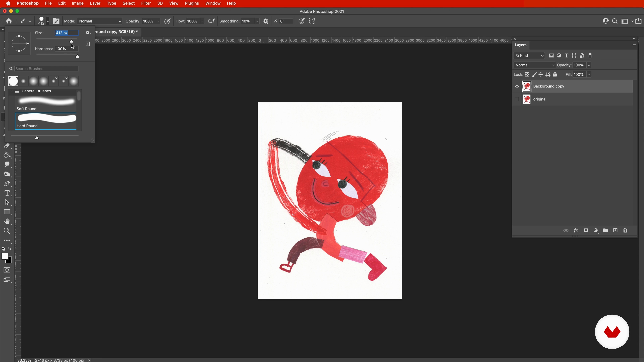This screenshot has height=362, width=644.
Task: Select the Zoom tool in toolbar
Action: pos(7,231)
